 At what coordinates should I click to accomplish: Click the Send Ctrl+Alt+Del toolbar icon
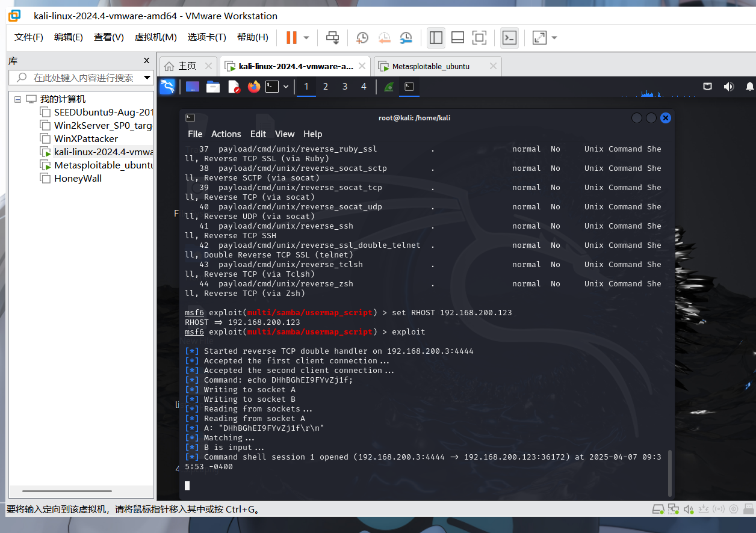pos(332,38)
